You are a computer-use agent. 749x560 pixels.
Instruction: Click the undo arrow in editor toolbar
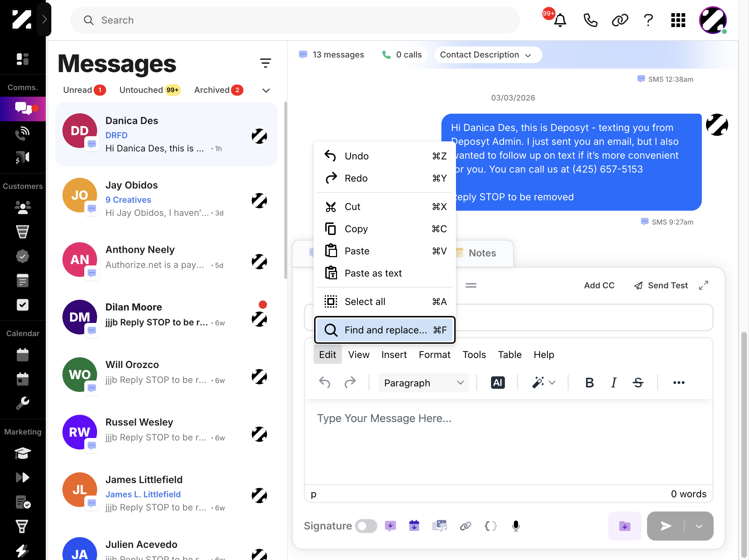point(325,383)
